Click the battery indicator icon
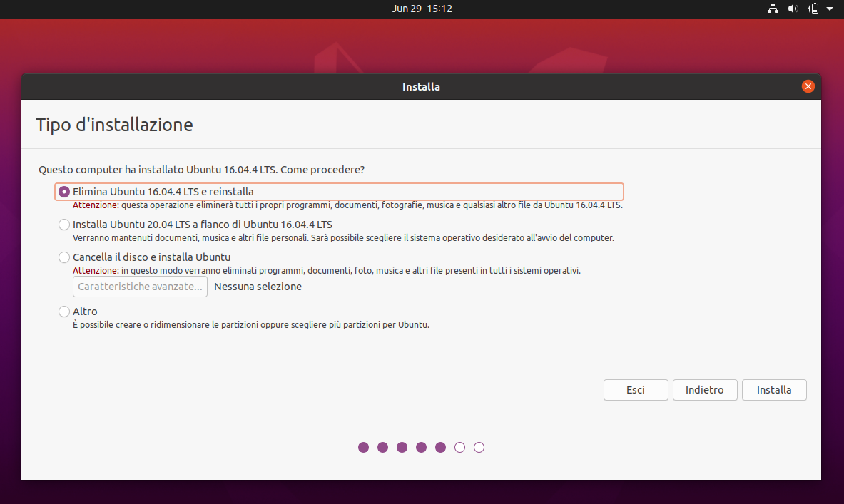 (x=813, y=9)
